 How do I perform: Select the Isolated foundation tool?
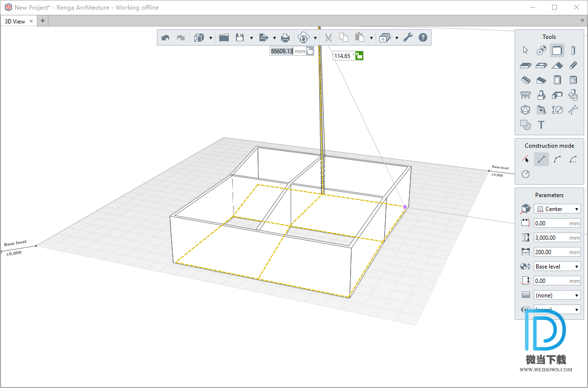[541, 95]
